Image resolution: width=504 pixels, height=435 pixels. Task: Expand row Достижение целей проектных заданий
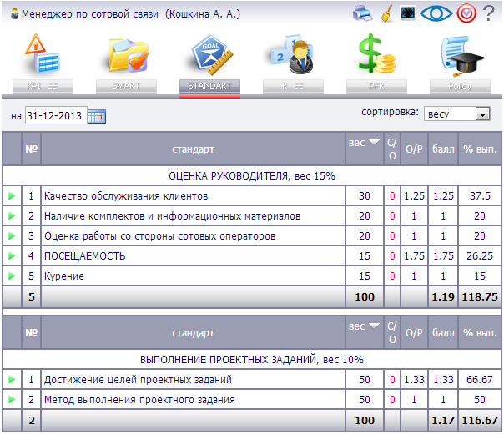click(12, 379)
